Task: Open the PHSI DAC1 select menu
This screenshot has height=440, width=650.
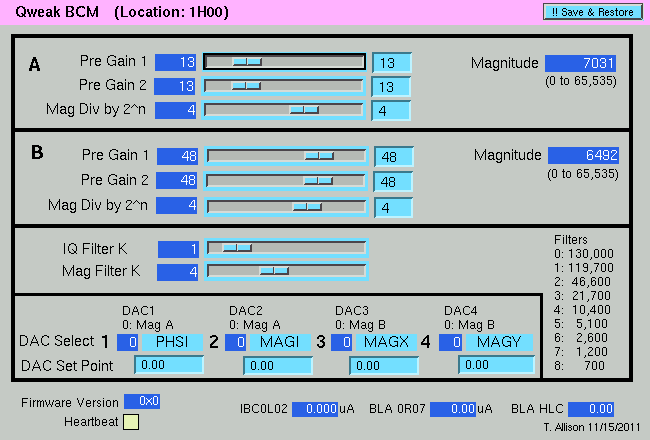Action: 172,342
